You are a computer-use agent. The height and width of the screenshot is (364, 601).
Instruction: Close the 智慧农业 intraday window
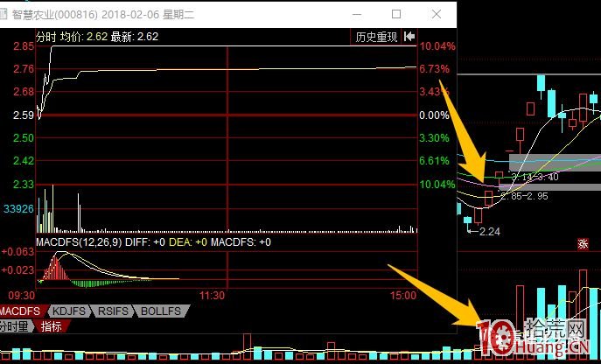437,14
